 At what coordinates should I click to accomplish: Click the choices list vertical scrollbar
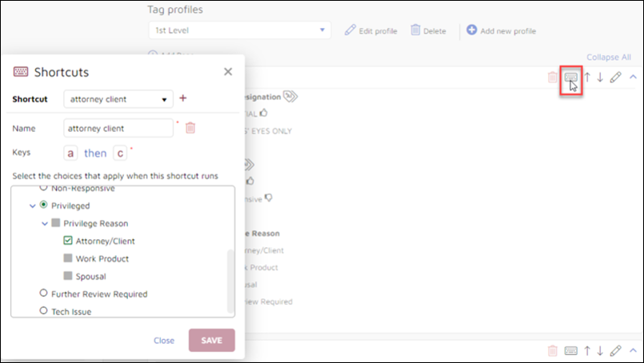[230, 281]
